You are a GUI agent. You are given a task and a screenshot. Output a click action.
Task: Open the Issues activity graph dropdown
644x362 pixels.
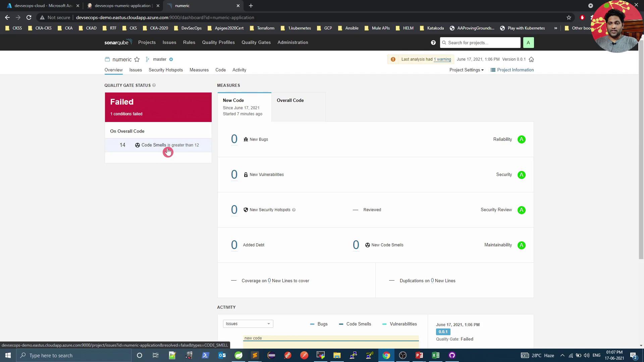(x=248, y=324)
